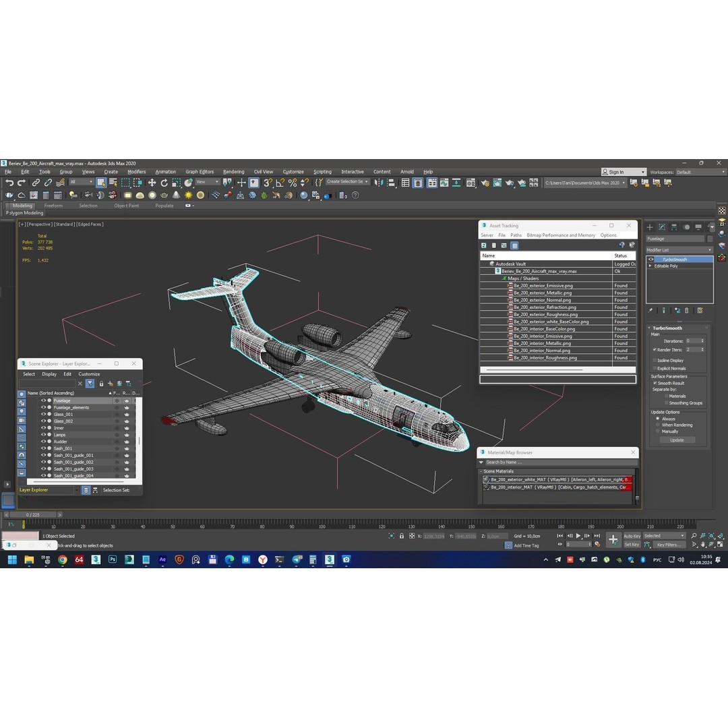This screenshot has height=728, width=728.
Task: Toggle the Angle Snap button
Action: tap(280, 183)
